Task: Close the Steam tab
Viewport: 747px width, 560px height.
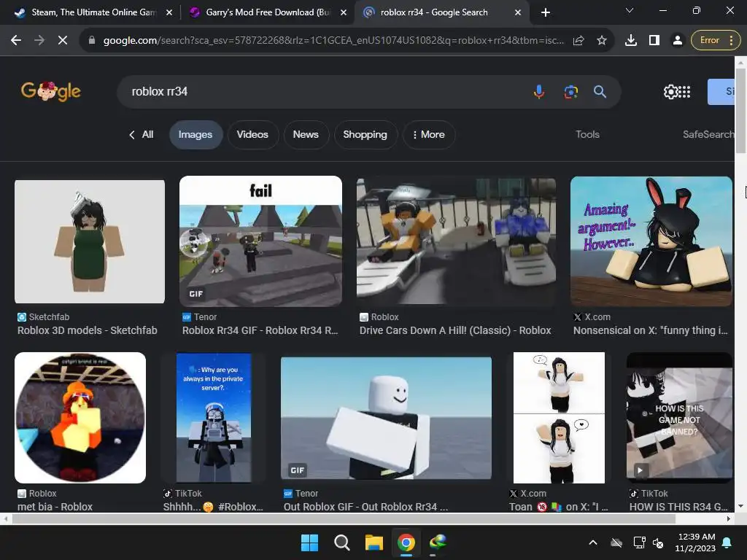Action: click(x=169, y=12)
